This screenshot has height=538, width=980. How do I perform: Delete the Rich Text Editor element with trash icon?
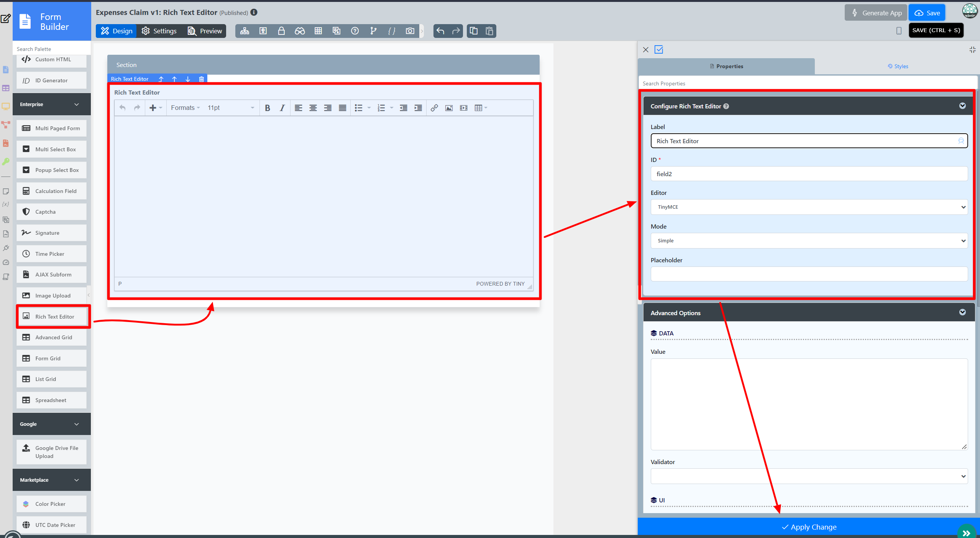(201, 79)
